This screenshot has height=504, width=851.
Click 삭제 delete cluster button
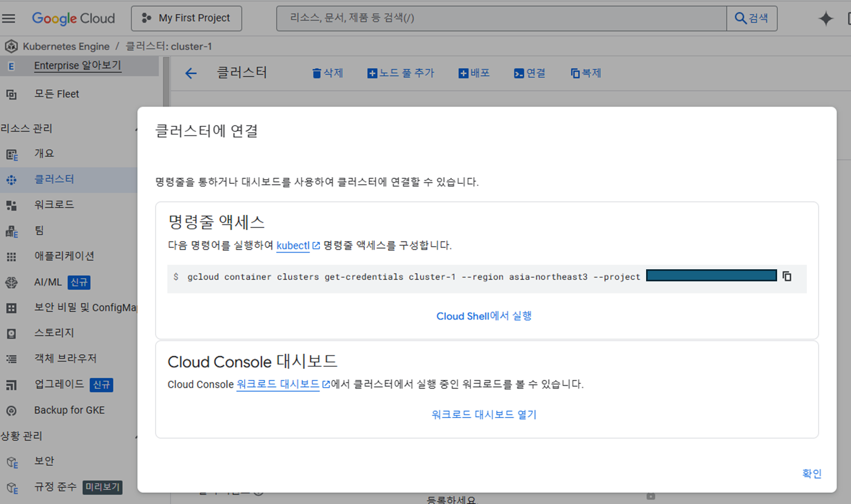(328, 73)
